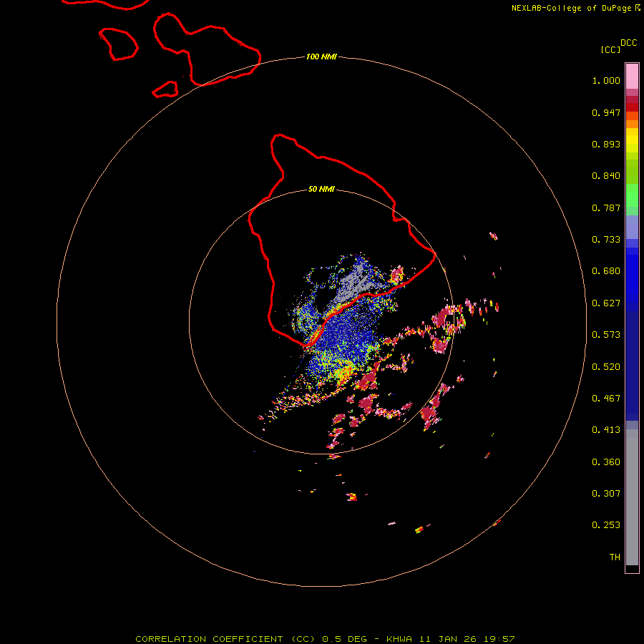Click the 50 NMI range ring label

(x=321, y=189)
